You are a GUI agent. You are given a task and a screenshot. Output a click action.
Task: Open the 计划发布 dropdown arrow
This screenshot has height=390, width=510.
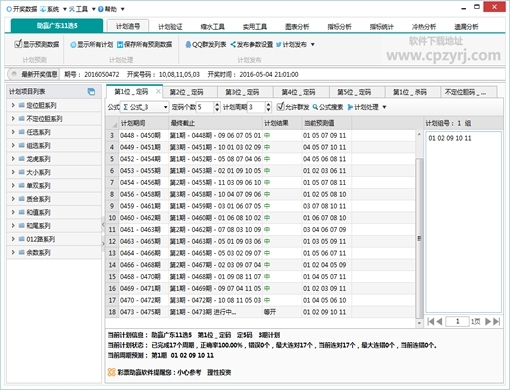[313, 44]
